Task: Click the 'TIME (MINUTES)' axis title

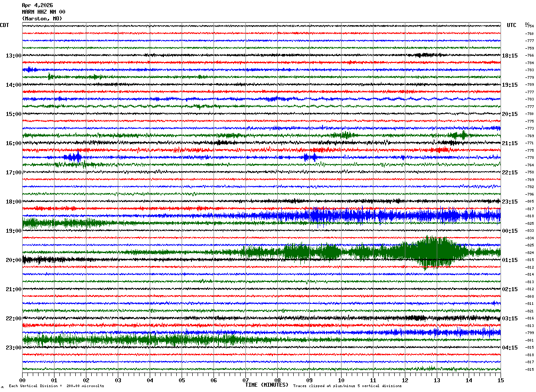Action: pyautogui.click(x=267, y=384)
